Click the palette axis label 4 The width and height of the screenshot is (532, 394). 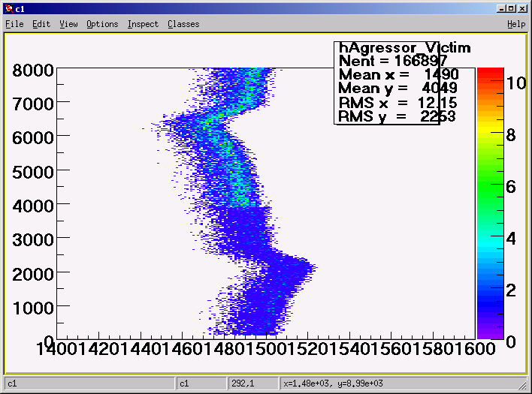coord(511,239)
